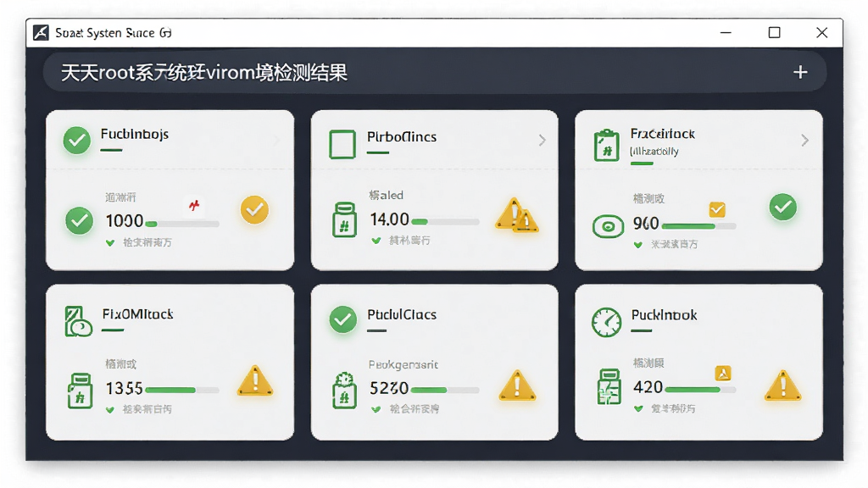Toggle the green check circle left of 1000
Image resolution: width=868 pixels, height=488 pixels.
click(80, 221)
